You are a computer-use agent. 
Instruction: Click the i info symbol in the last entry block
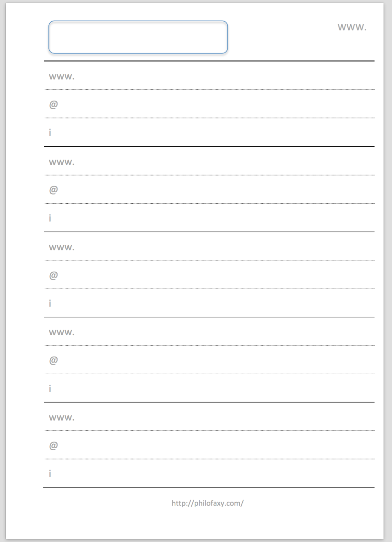[x=50, y=473]
